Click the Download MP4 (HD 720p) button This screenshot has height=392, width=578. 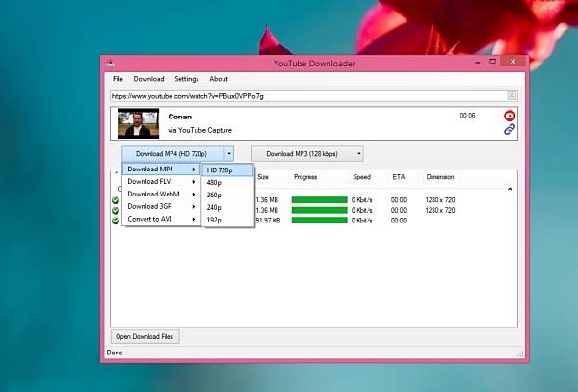172,154
